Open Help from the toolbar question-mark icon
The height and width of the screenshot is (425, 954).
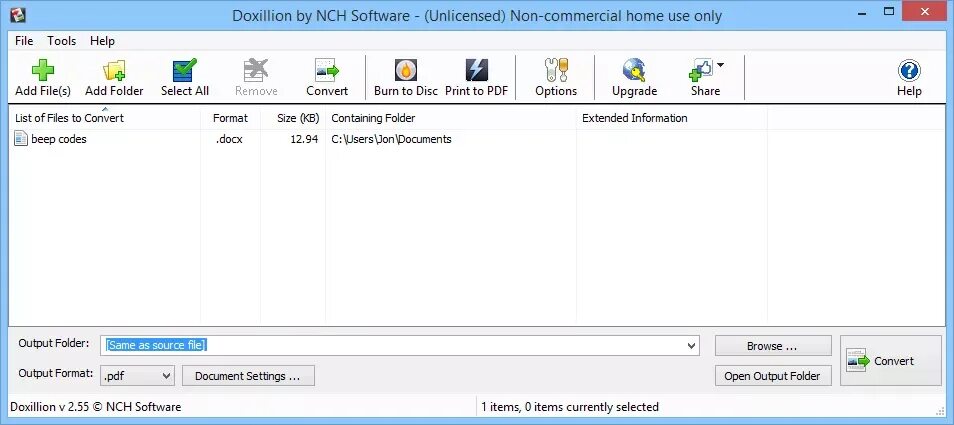[x=909, y=71]
